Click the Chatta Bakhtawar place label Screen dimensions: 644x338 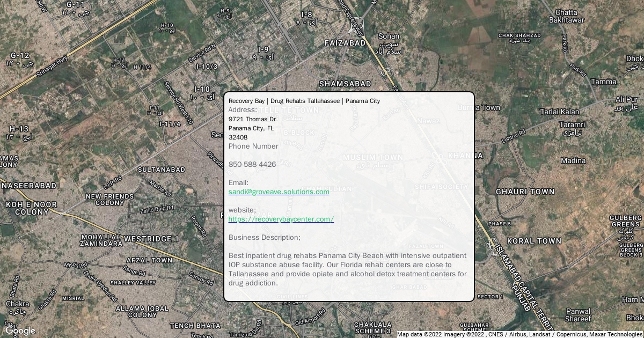[566, 16]
